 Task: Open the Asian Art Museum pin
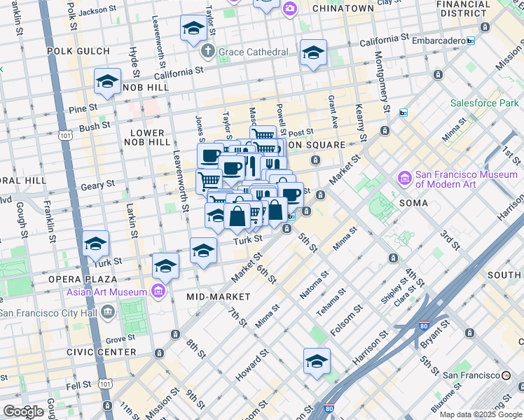pos(158,291)
